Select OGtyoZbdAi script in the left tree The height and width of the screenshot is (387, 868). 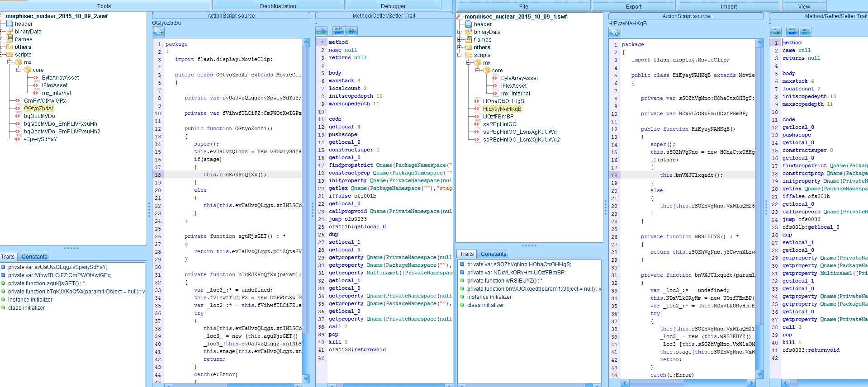click(x=38, y=108)
